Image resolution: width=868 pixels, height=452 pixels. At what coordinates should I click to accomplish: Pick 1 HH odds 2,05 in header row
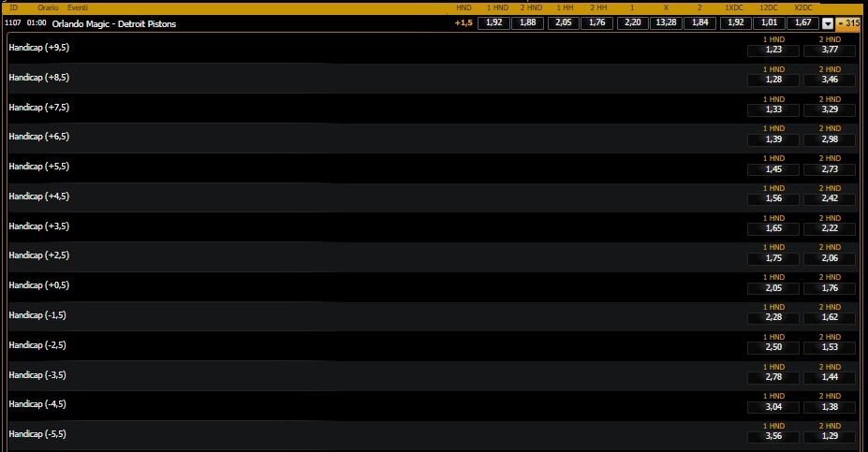(564, 22)
